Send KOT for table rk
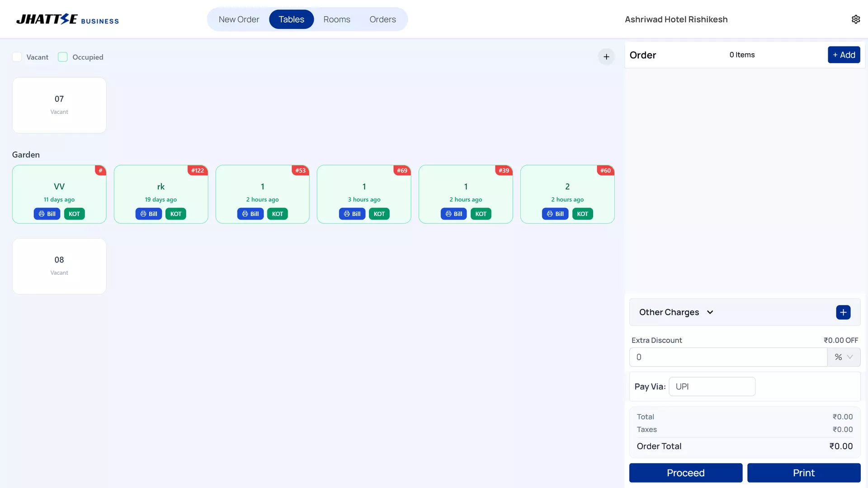 176,214
